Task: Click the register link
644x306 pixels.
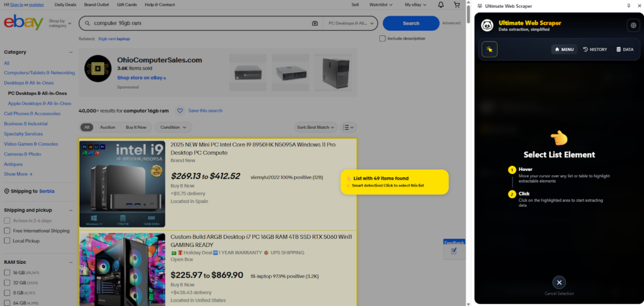Action: click(36, 4)
